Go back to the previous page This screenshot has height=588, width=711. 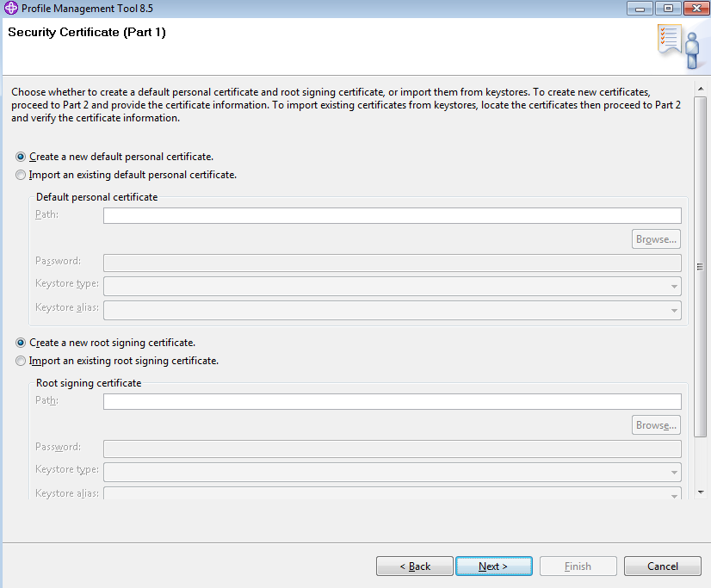414,566
